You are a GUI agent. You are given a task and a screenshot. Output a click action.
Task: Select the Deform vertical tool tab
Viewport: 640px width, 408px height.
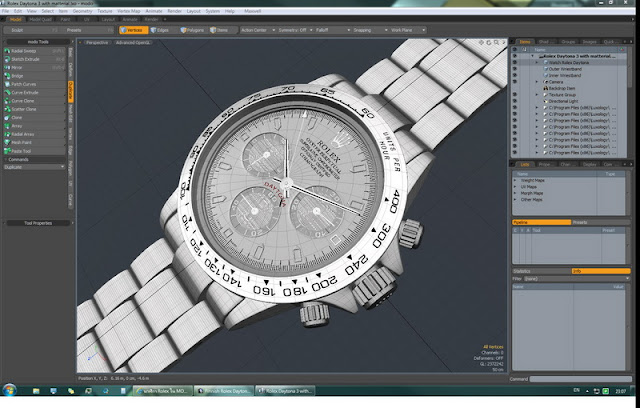(x=71, y=71)
